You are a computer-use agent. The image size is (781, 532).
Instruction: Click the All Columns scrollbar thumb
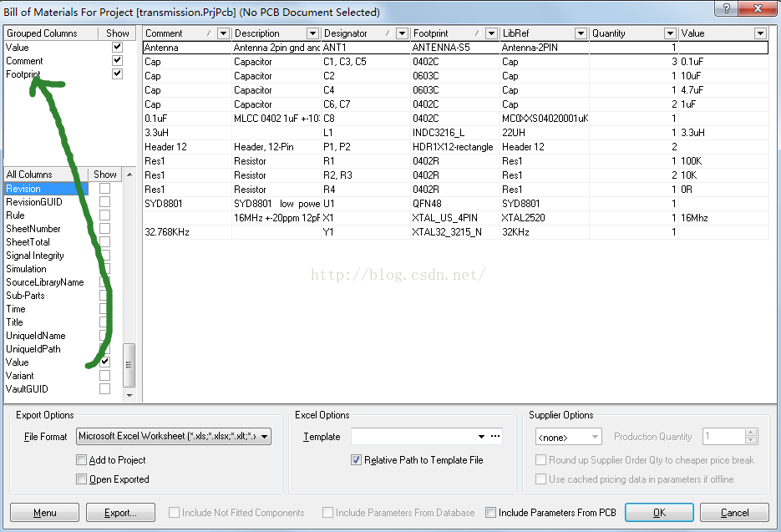[129, 365]
